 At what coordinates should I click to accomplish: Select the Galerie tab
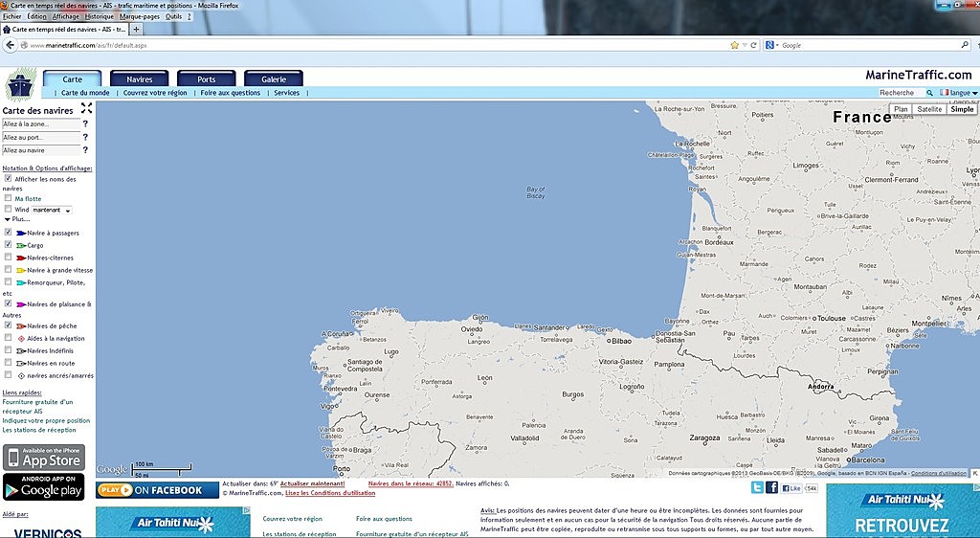[x=274, y=78]
